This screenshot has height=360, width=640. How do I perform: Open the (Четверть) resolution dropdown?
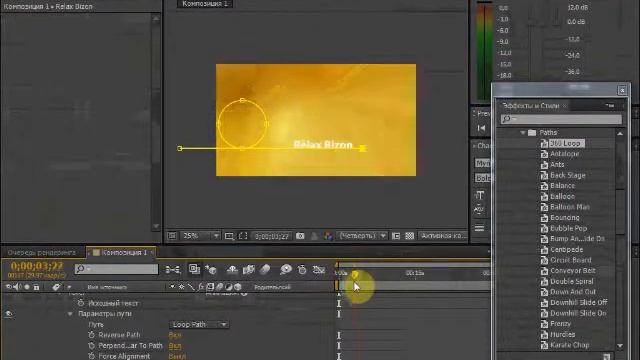362,236
